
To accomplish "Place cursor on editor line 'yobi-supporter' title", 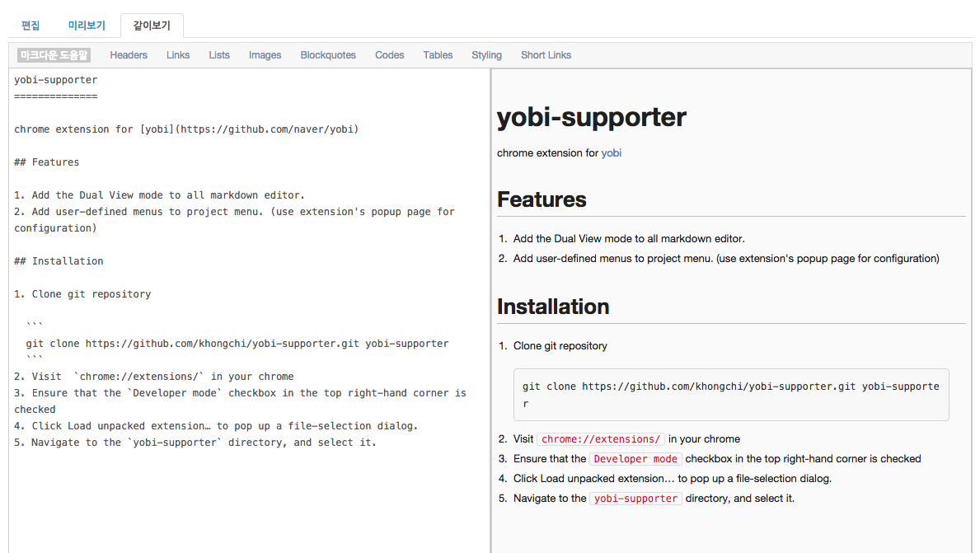I will [55, 80].
